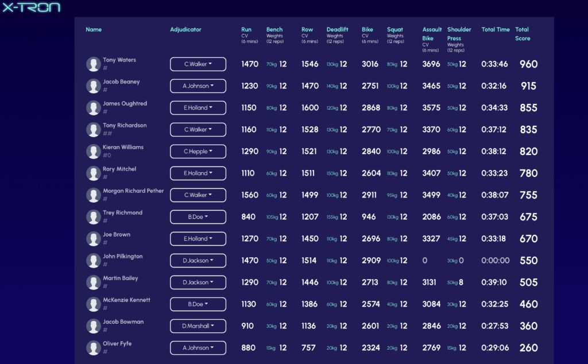Viewport: 588px width, 364px height.
Task: Click McKenzie Kennett's profile avatar
Action: (x=94, y=304)
